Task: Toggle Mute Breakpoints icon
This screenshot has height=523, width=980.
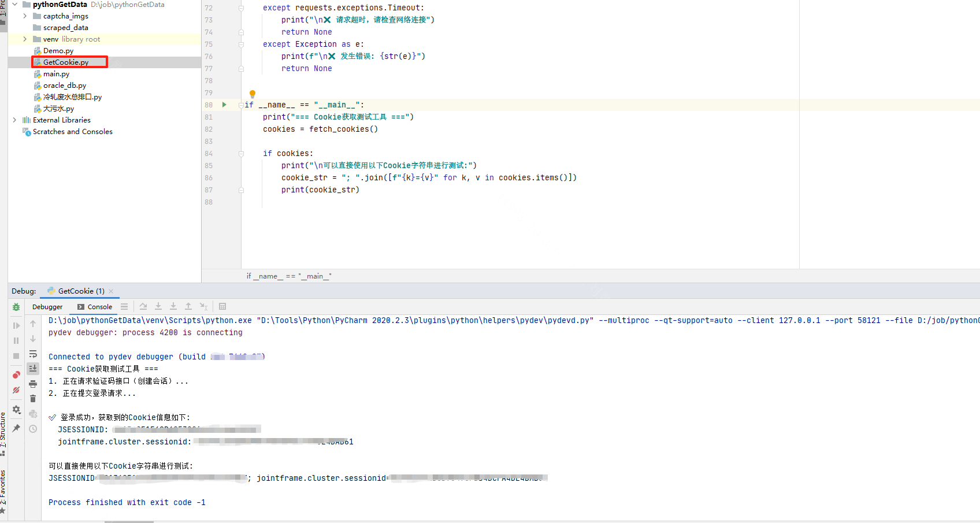Action: 16,390
